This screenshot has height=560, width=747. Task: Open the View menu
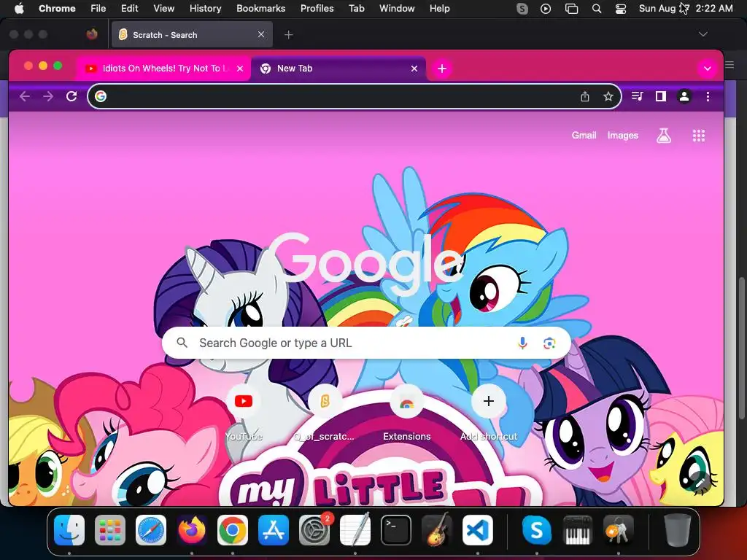pyautogui.click(x=163, y=8)
